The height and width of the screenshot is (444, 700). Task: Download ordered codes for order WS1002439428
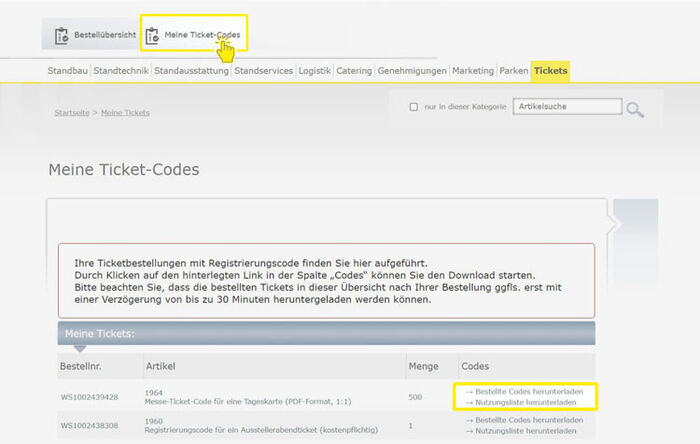click(525, 391)
